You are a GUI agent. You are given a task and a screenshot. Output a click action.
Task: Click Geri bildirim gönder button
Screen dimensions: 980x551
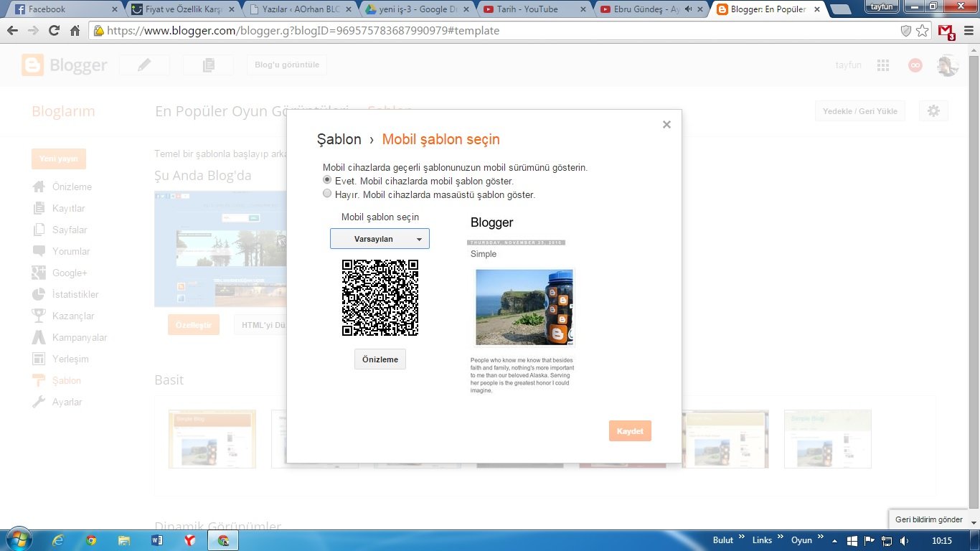coord(928,519)
